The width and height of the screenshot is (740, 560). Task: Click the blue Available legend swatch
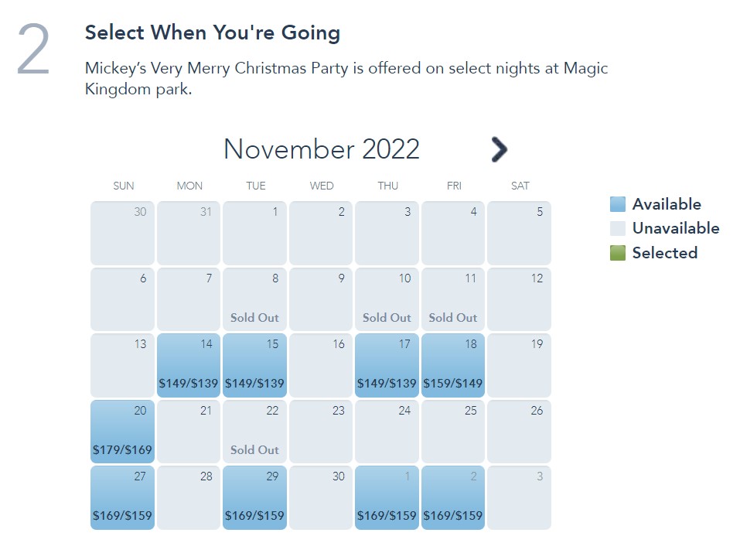coord(617,204)
